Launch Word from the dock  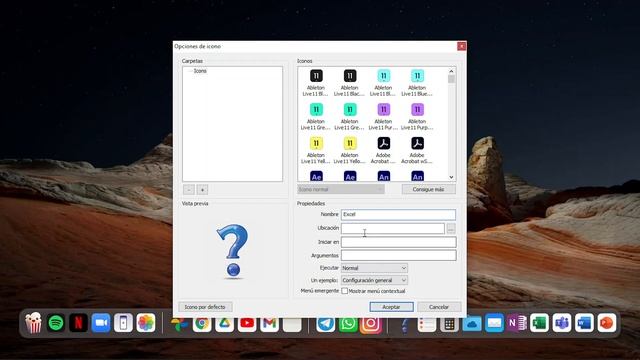click(x=584, y=323)
